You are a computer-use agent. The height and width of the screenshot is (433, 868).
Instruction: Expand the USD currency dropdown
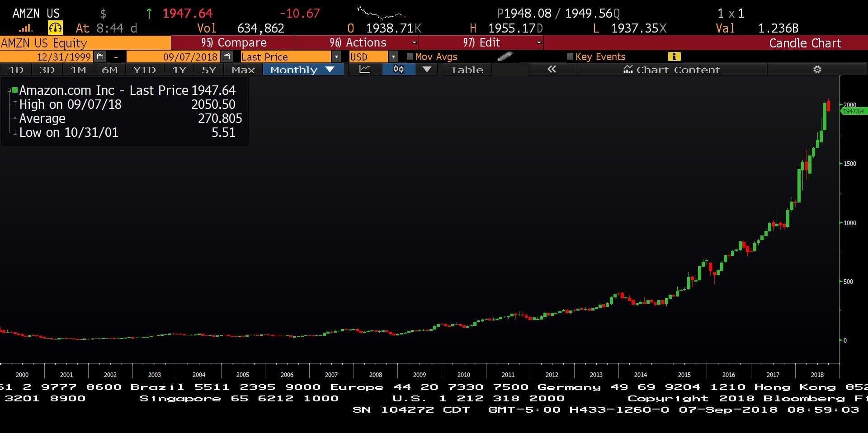click(393, 57)
